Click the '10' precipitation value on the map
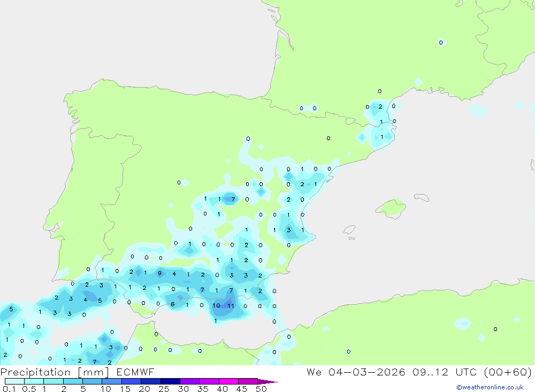Screen dimensions: 535x392 coord(216,305)
